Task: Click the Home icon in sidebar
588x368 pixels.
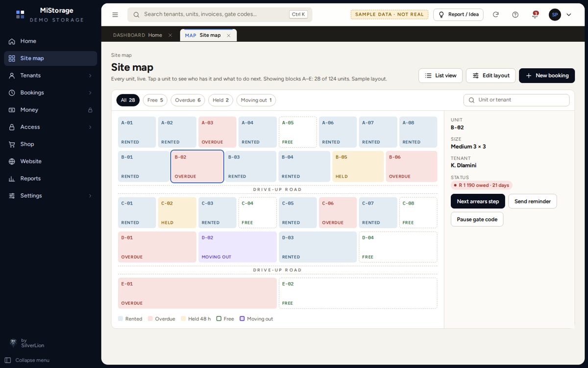Action: click(12, 41)
